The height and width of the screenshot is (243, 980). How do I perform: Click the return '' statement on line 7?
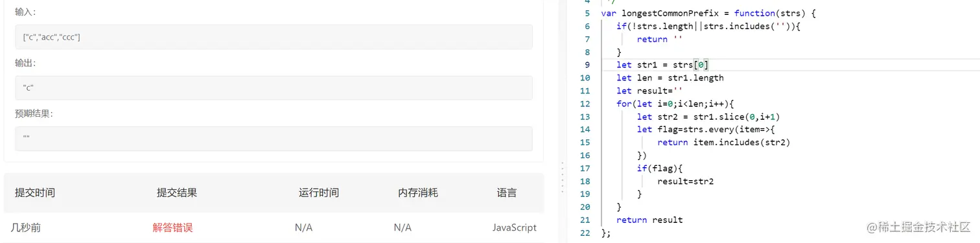point(660,39)
